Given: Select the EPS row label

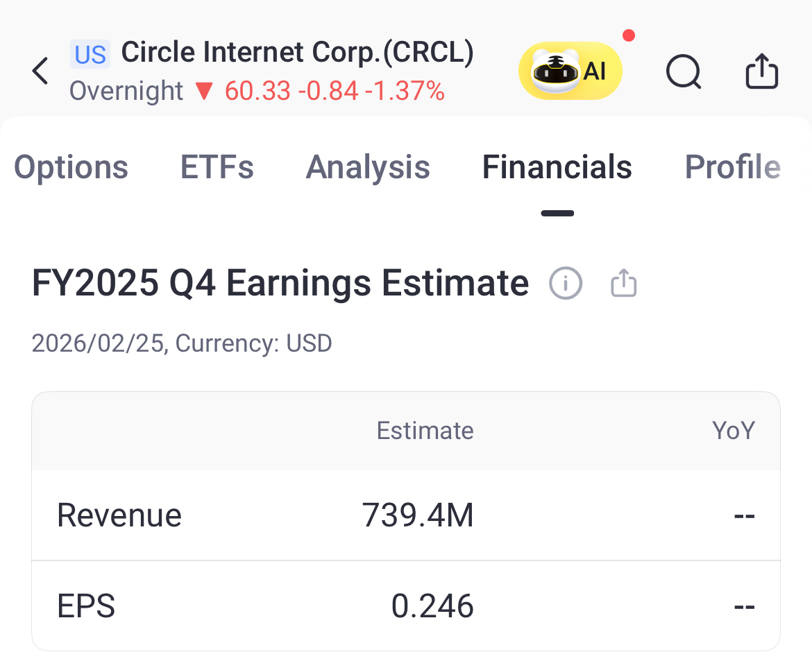Looking at the screenshot, I should pos(86,606).
